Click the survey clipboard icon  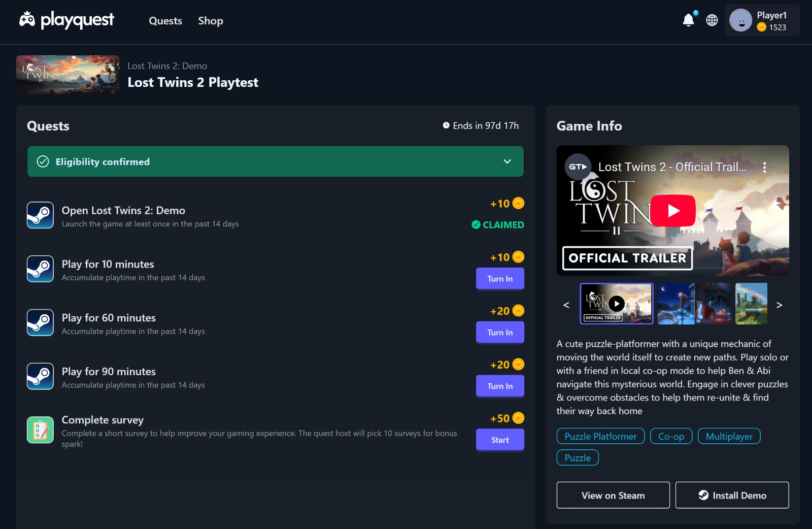(40, 430)
